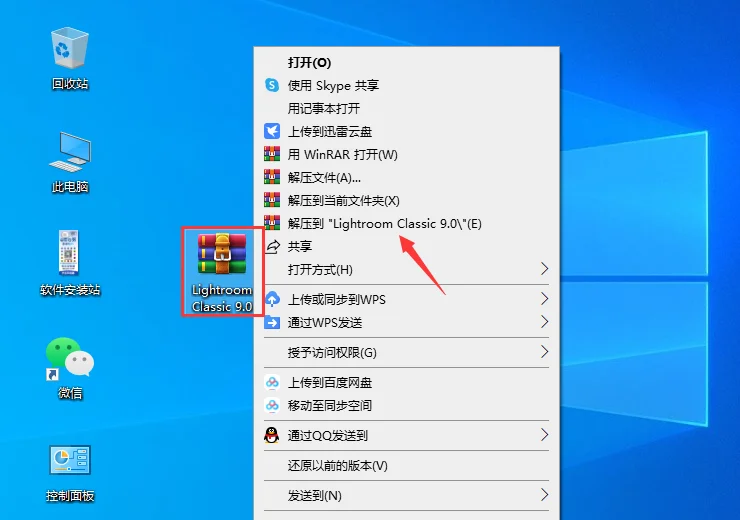Viewport: 740px width, 520px height.
Task: Choose 解压文件(A)...
Action: point(407,177)
